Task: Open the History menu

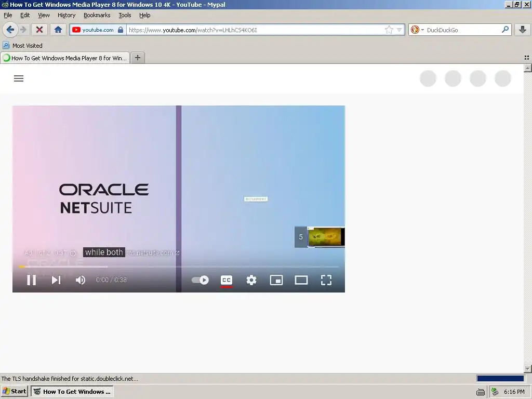Action: [66, 15]
